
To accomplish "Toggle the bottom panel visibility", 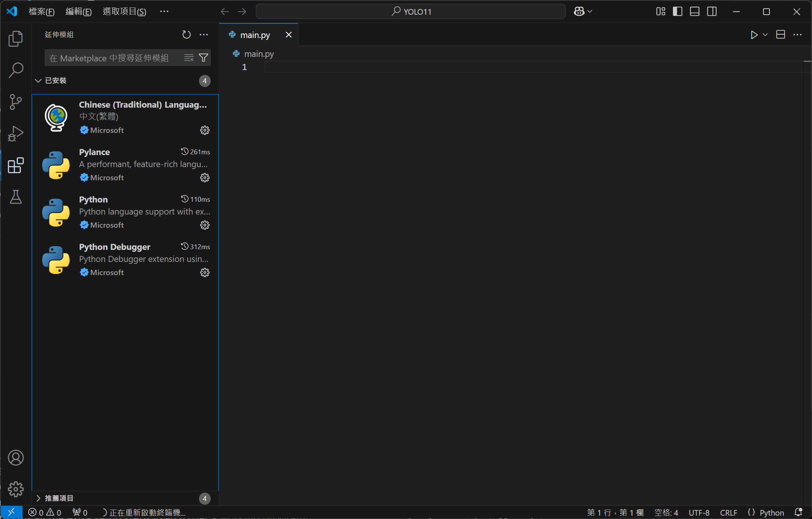I will click(695, 12).
